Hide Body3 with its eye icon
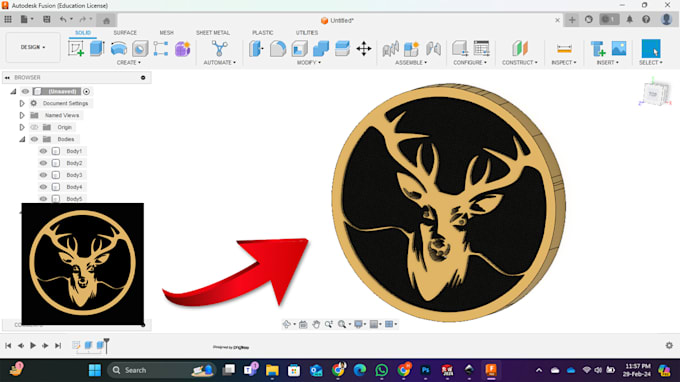 (43, 175)
